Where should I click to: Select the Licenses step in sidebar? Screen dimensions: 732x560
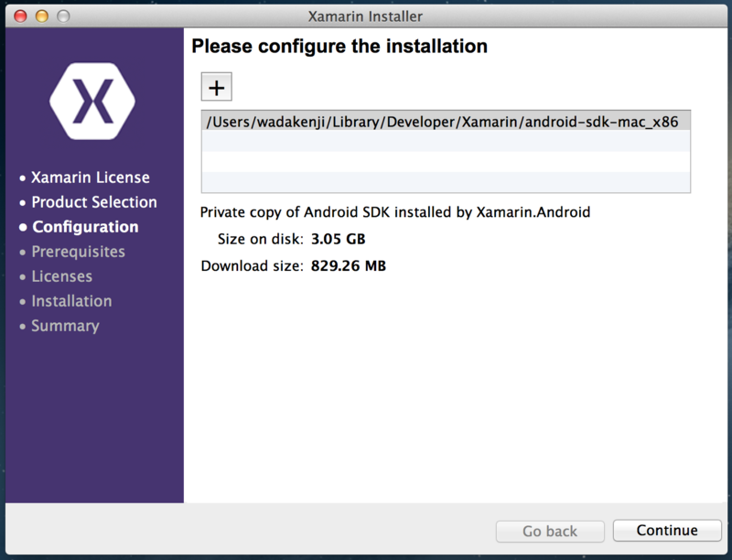tap(61, 276)
